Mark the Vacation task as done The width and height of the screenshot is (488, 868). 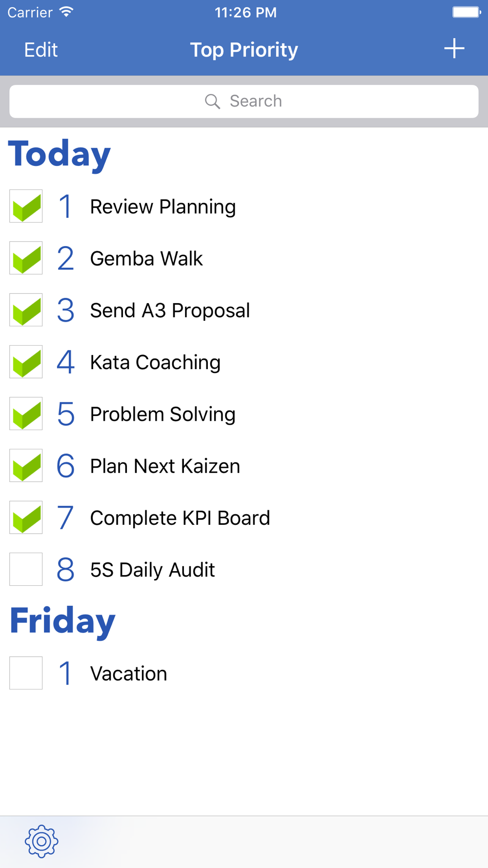tap(26, 673)
